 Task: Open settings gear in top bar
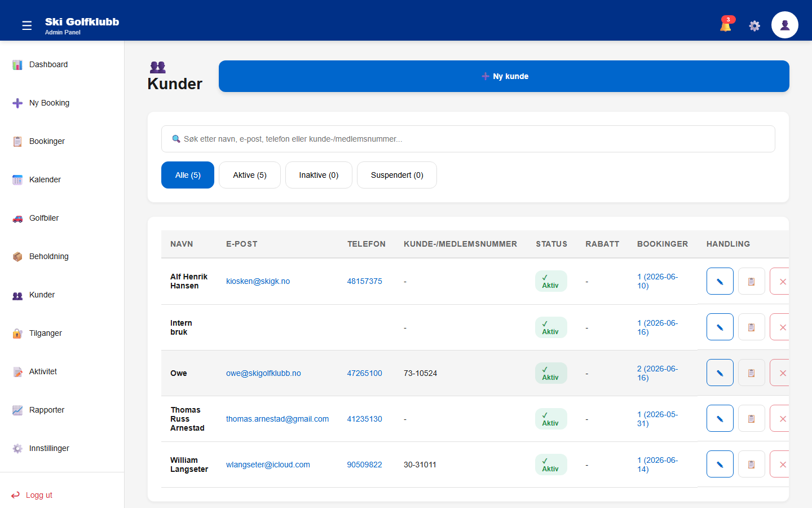coord(754,25)
